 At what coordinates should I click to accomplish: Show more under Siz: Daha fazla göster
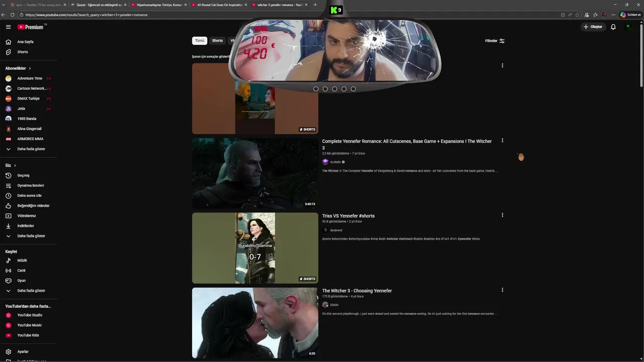(31, 236)
